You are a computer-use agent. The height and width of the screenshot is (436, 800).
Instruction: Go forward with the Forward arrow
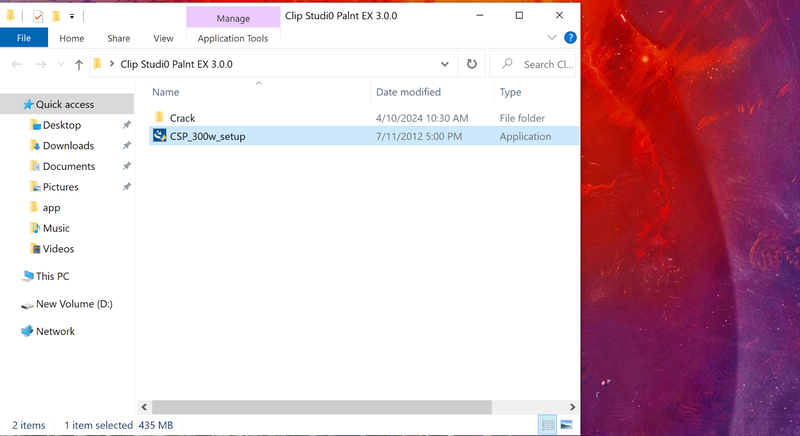(41, 64)
